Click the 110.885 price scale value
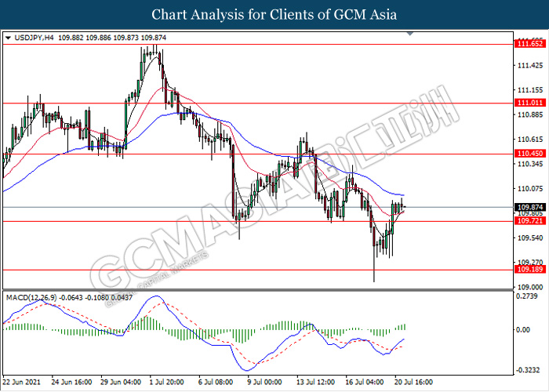549x392 pixels. tap(530, 114)
